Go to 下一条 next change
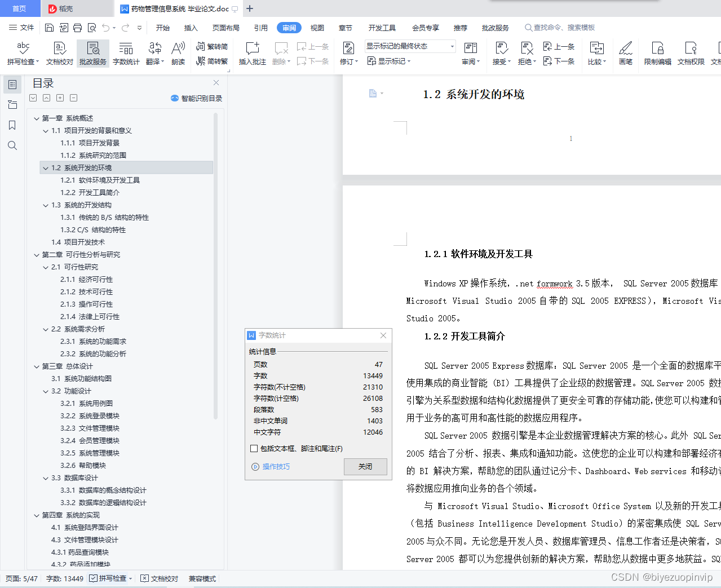The height and width of the screenshot is (588, 721). tap(559, 61)
